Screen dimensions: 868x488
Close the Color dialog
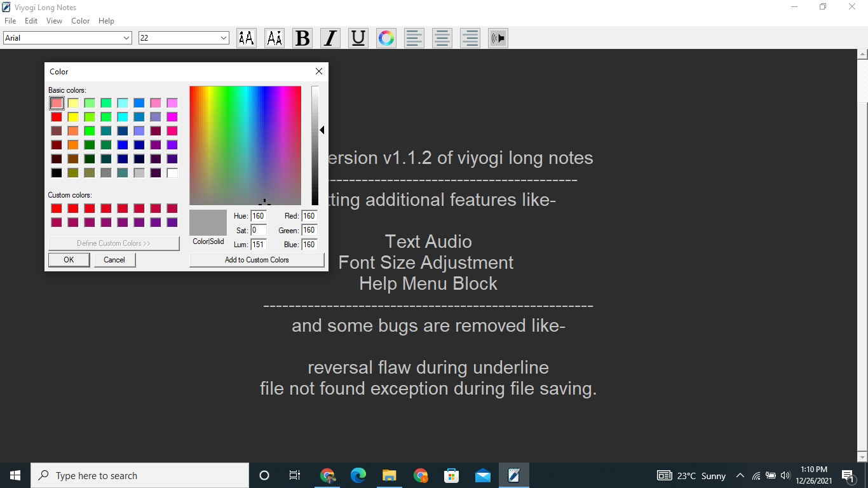click(319, 71)
